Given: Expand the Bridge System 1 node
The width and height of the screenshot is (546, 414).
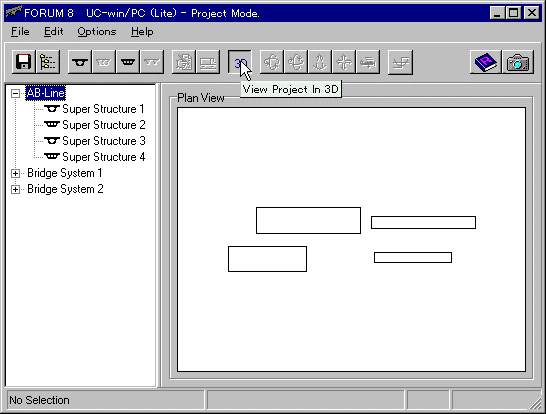Looking at the screenshot, I should 15,173.
